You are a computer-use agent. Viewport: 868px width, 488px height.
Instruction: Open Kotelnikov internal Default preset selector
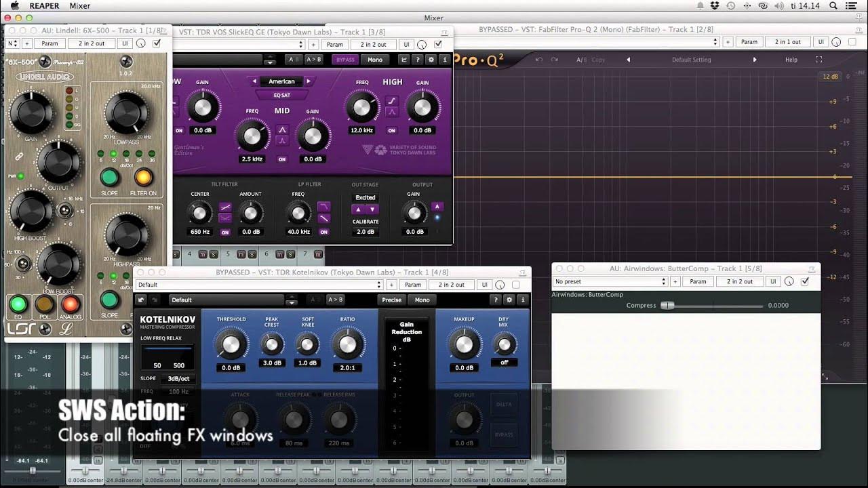click(x=228, y=300)
